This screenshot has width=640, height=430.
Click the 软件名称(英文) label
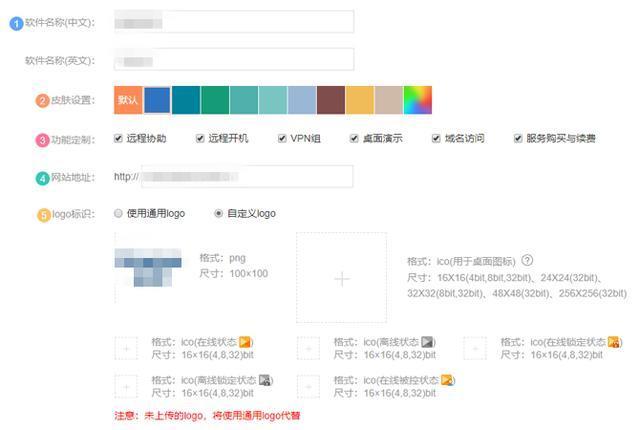point(60,60)
